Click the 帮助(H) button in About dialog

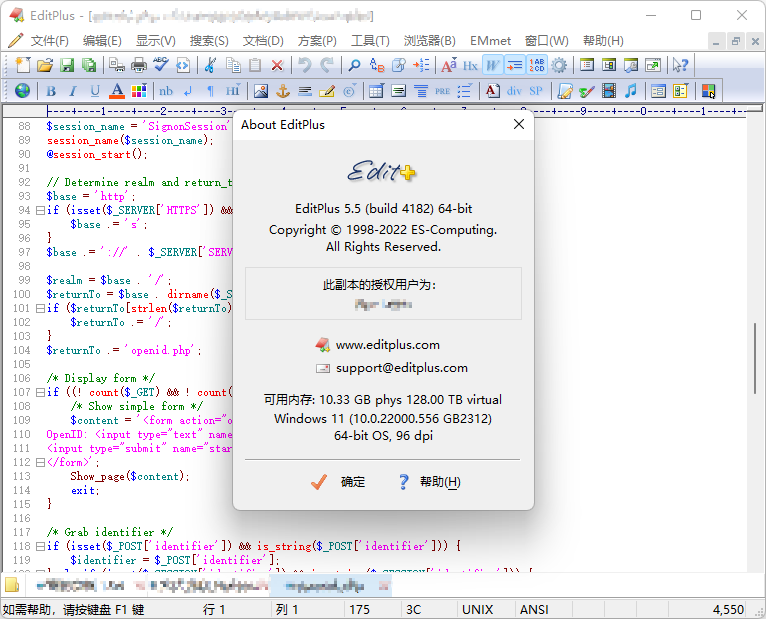point(429,482)
